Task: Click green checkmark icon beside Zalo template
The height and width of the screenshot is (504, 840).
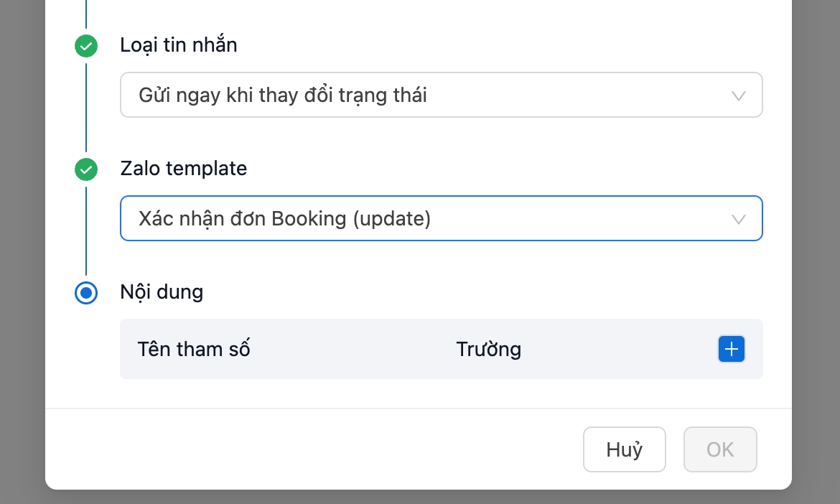Action: (x=86, y=169)
